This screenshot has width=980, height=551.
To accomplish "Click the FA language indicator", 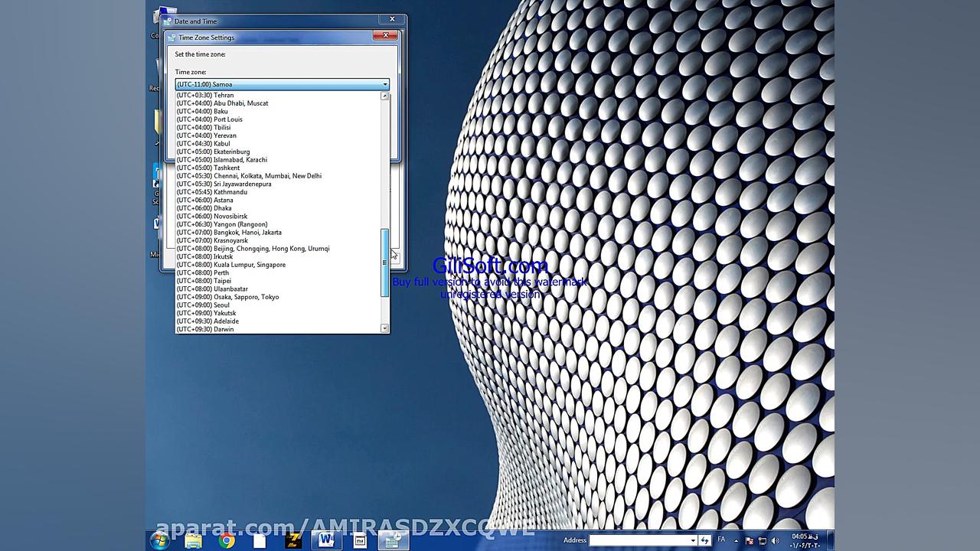I will pyautogui.click(x=721, y=540).
